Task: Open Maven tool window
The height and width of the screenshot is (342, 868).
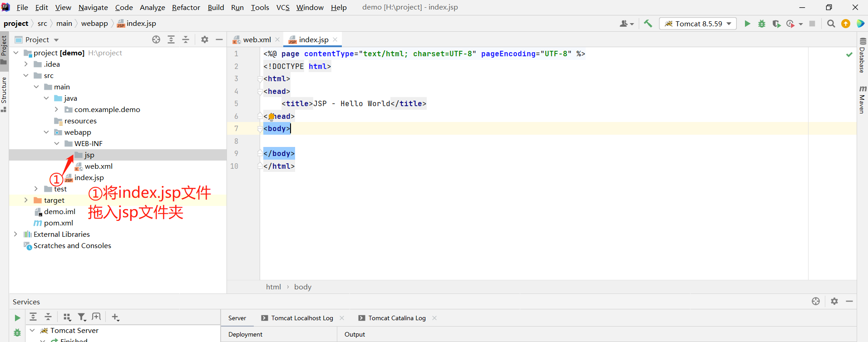Action: [862, 99]
